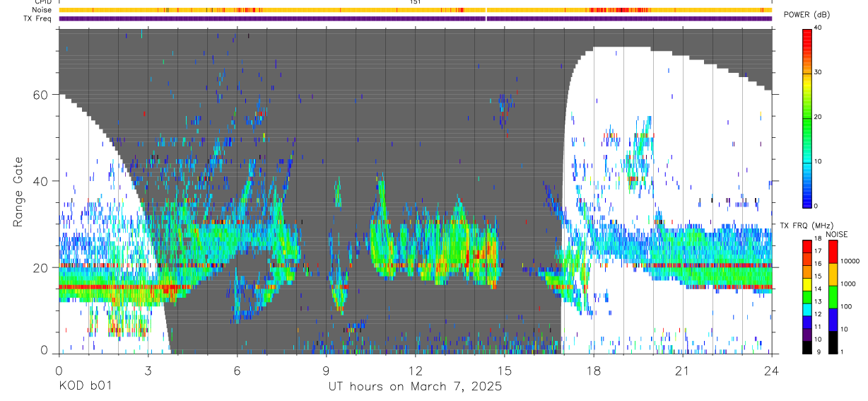Click the 6 tick on UT hours axis
The height and width of the screenshot is (401, 868).
pyautogui.click(x=237, y=371)
